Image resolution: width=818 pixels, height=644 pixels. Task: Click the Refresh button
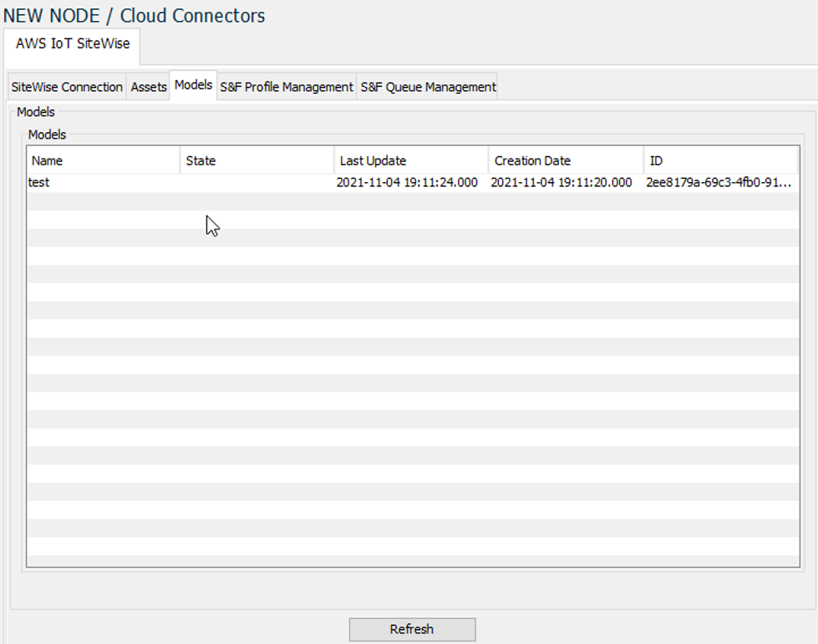pyautogui.click(x=412, y=629)
